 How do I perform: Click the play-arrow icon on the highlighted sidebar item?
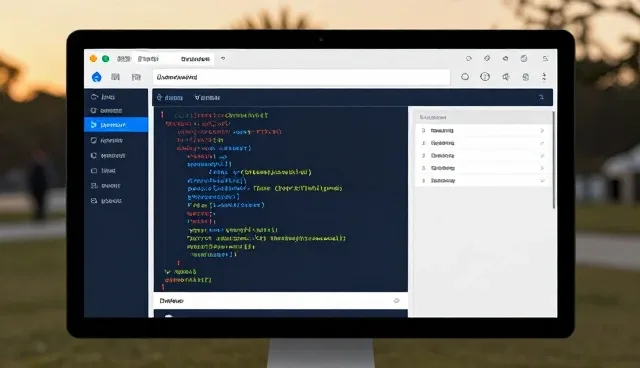[x=93, y=125]
